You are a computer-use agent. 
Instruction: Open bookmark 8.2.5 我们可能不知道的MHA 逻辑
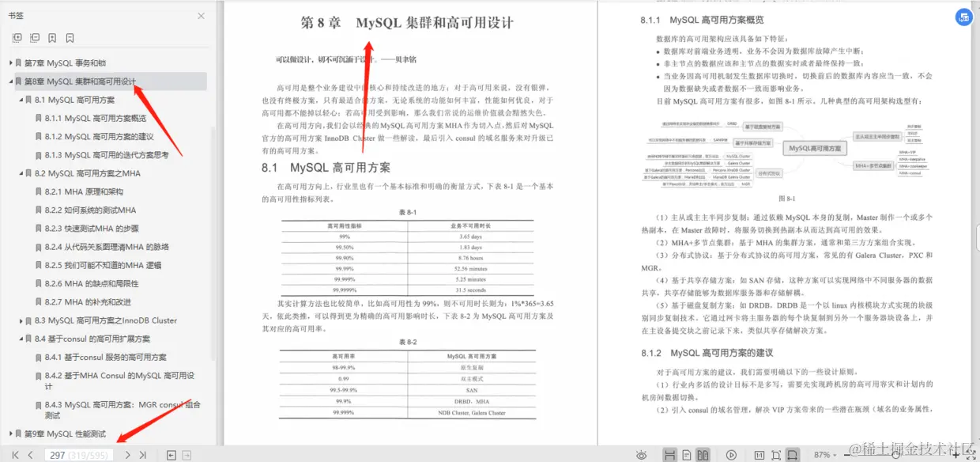tap(103, 265)
